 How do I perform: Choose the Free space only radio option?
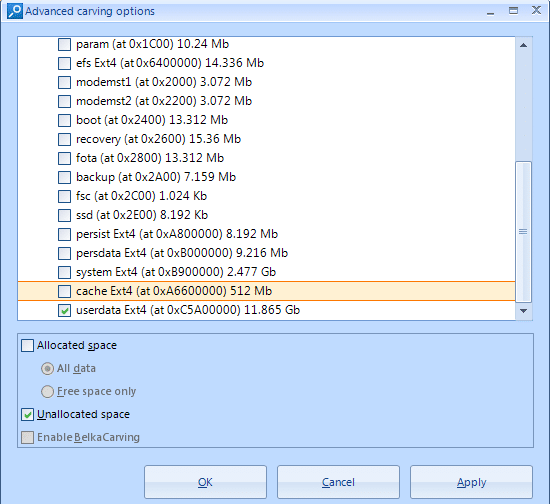47,391
